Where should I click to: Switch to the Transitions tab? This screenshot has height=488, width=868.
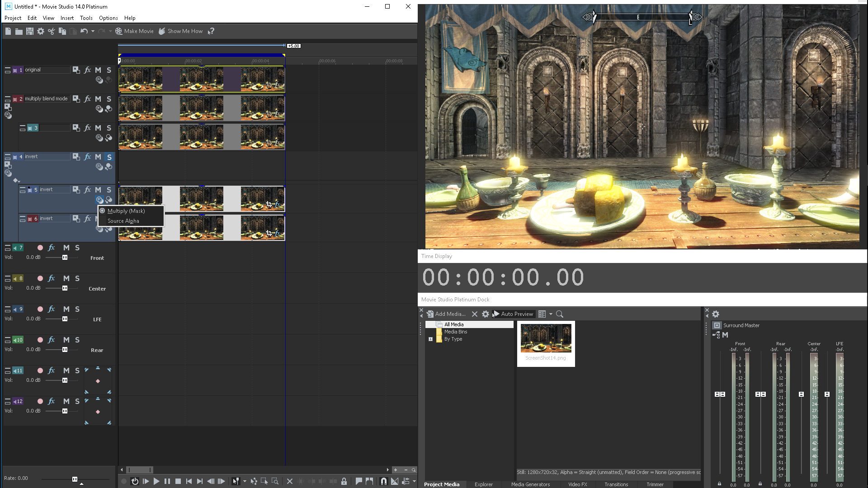click(x=616, y=484)
